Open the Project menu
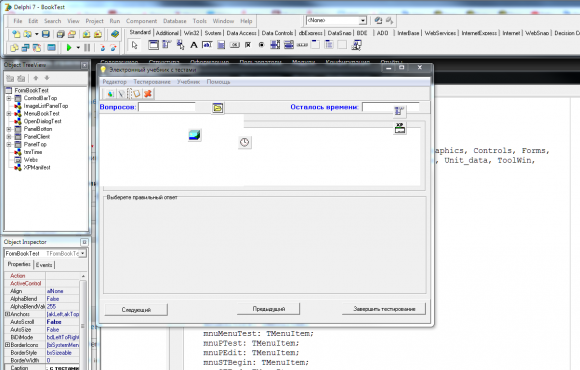Viewport: 580px width, 370px height. [x=94, y=21]
